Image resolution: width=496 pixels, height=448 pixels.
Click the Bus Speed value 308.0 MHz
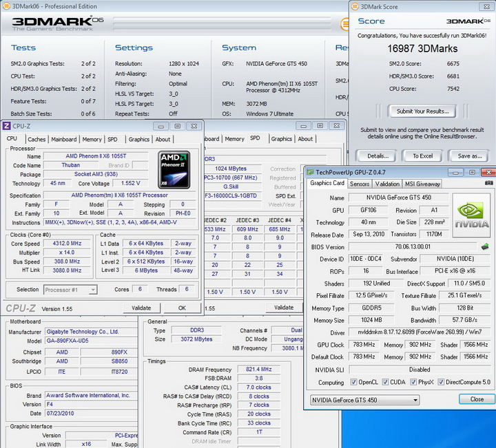coord(67,262)
